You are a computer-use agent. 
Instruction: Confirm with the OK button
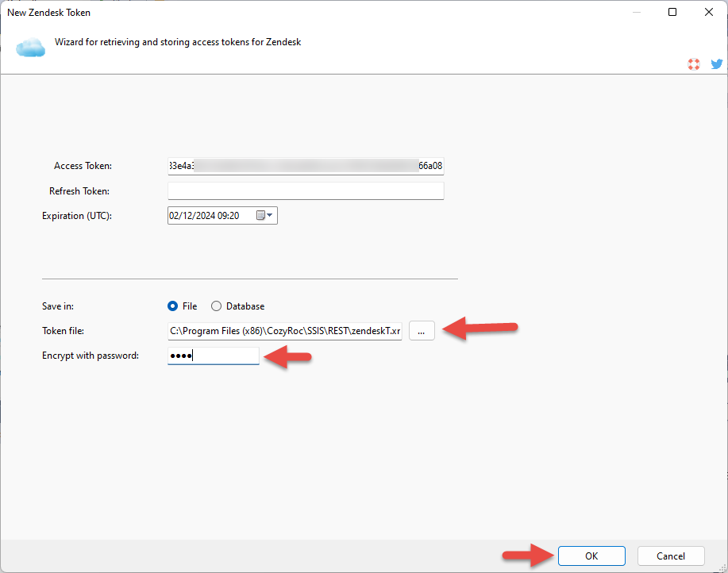[591, 556]
